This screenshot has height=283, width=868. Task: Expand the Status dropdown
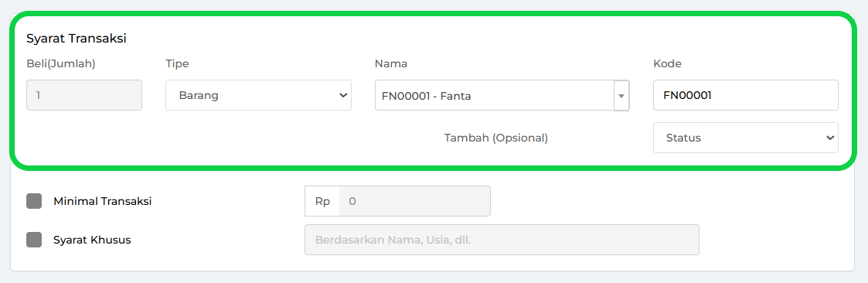[x=746, y=138]
